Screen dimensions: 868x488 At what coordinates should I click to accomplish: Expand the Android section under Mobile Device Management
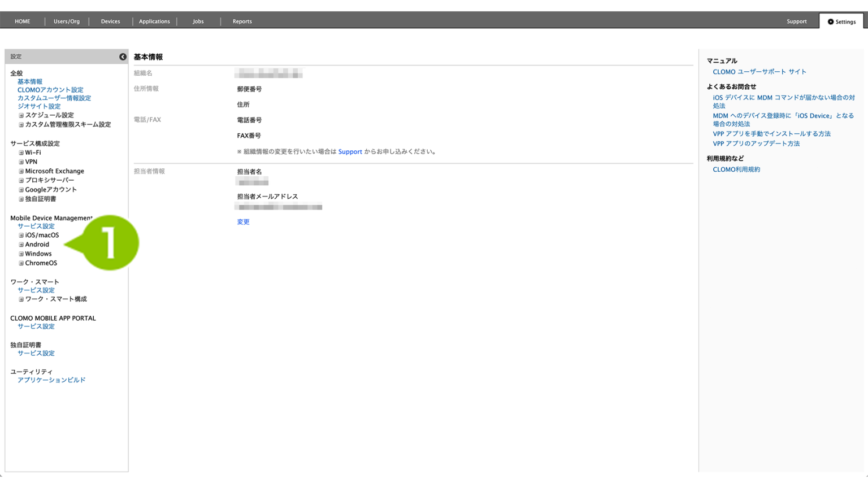tap(20, 244)
